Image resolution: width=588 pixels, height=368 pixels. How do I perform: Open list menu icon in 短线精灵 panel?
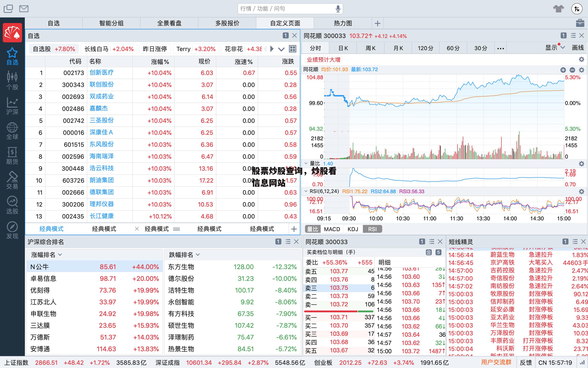click(575, 241)
